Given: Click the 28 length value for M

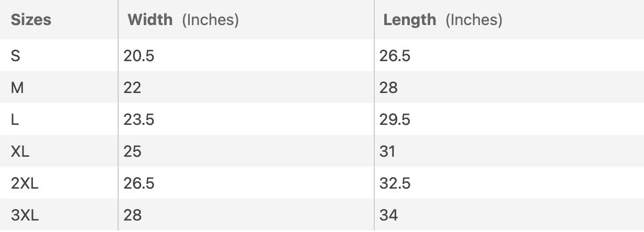Looking at the screenshot, I should pos(388,88).
